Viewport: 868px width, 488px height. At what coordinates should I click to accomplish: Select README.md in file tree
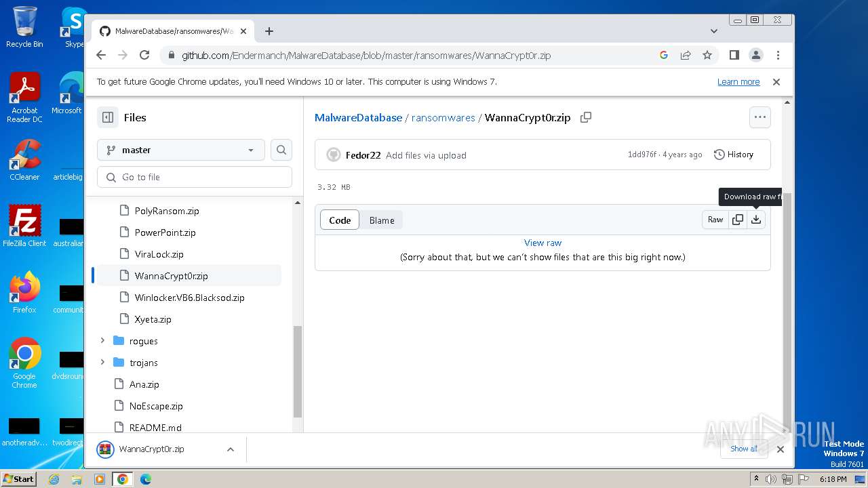(155, 428)
